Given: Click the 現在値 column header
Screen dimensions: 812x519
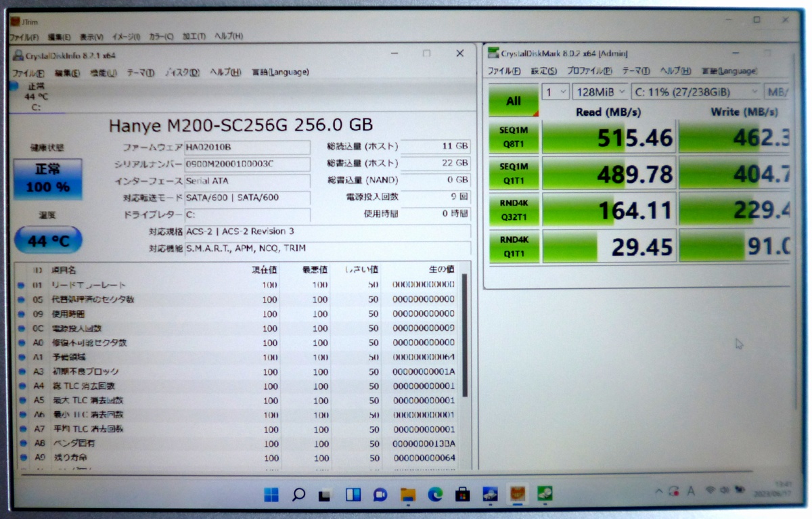Looking at the screenshot, I should [x=264, y=269].
